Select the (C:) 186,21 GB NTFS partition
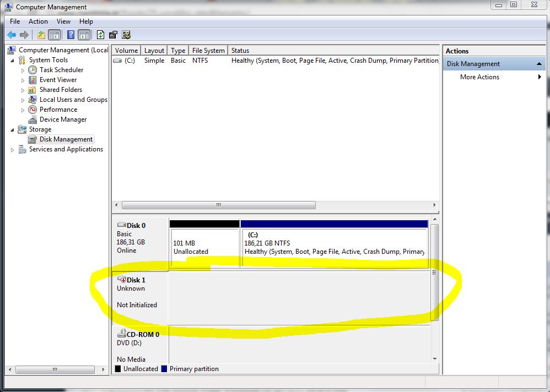Screen dimensions: 550x392 pyautogui.click(x=335, y=244)
